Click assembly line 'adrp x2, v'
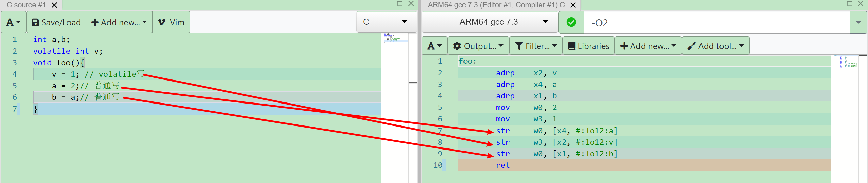This screenshot has width=868, height=183. tap(526, 73)
